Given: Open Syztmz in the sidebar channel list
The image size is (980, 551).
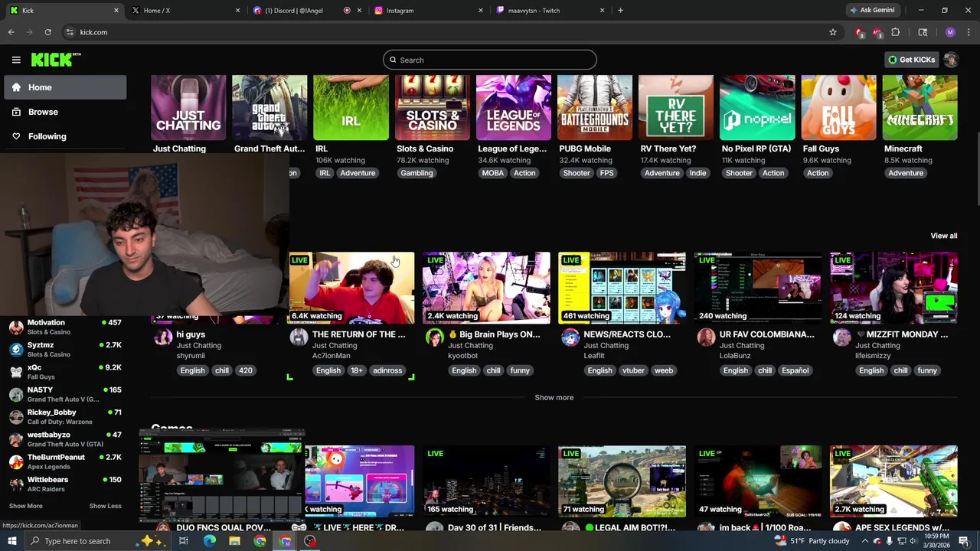Looking at the screenshot, I should click(65, 350).
